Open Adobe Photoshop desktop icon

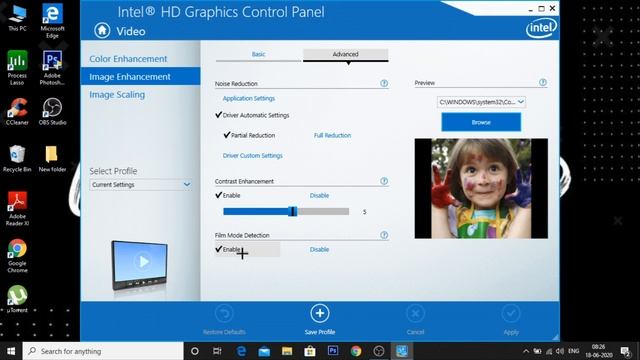(x=52, y=68)
